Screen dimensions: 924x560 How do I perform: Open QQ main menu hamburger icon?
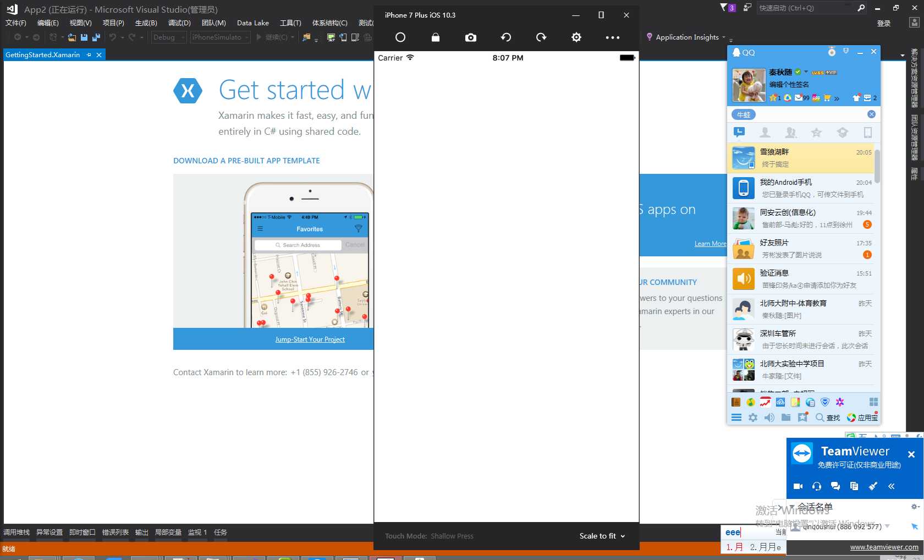click(736, 418)
